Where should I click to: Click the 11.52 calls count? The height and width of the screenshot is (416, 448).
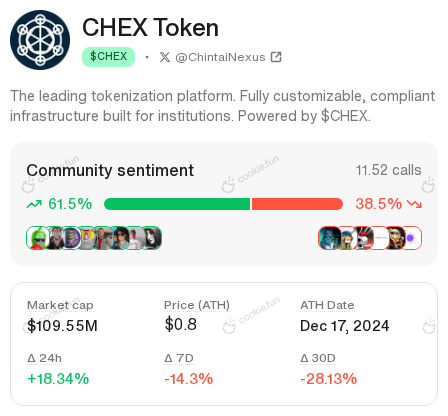click(x=388, y=170)
